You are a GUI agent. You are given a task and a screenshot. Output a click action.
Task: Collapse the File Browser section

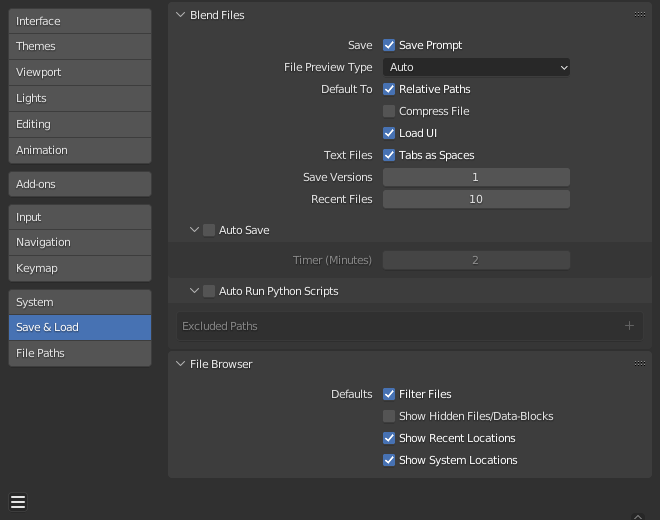pos(181,364)
